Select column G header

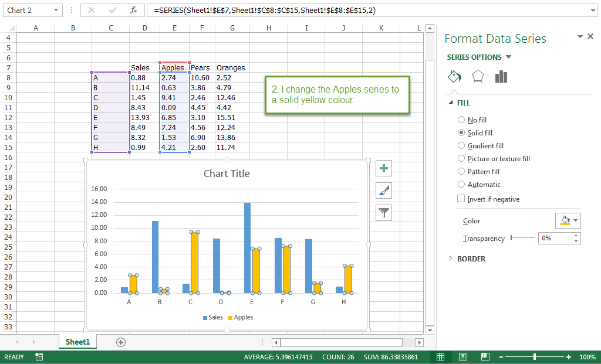click(232, 28)
